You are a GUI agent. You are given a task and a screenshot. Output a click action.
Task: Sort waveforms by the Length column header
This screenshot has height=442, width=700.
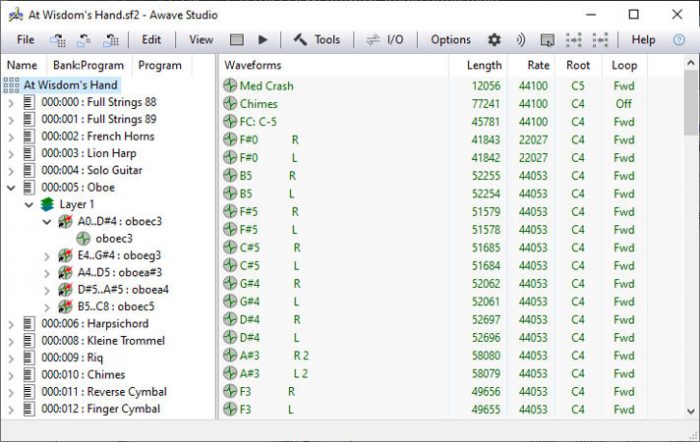[484, 65]
